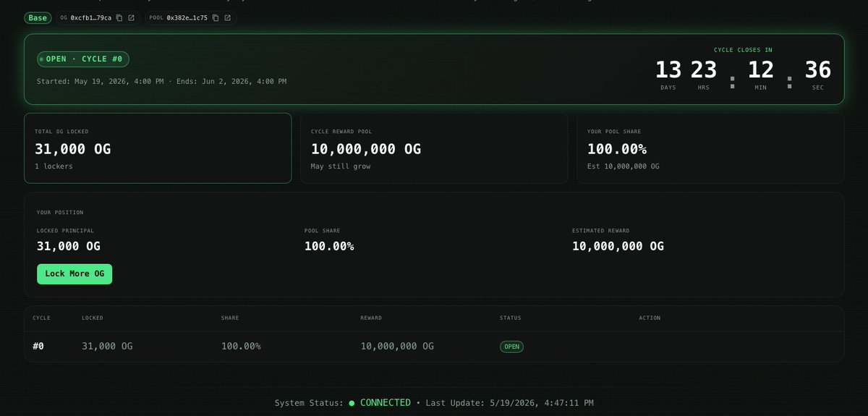The width and height of the screenshot is (868, 416).
Task: Click the 10,000,000 OG reward cell in the table
Action: [397, 347]
